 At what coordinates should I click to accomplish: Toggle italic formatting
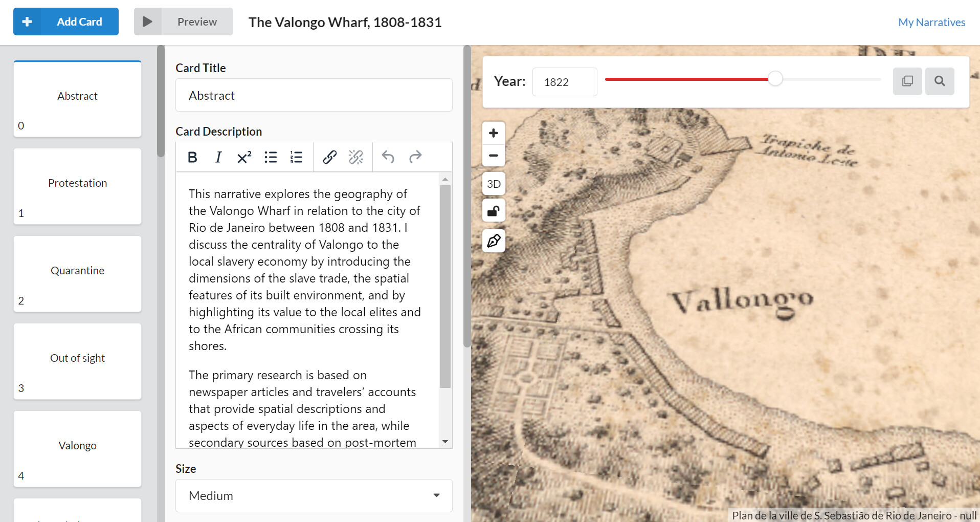218,157
